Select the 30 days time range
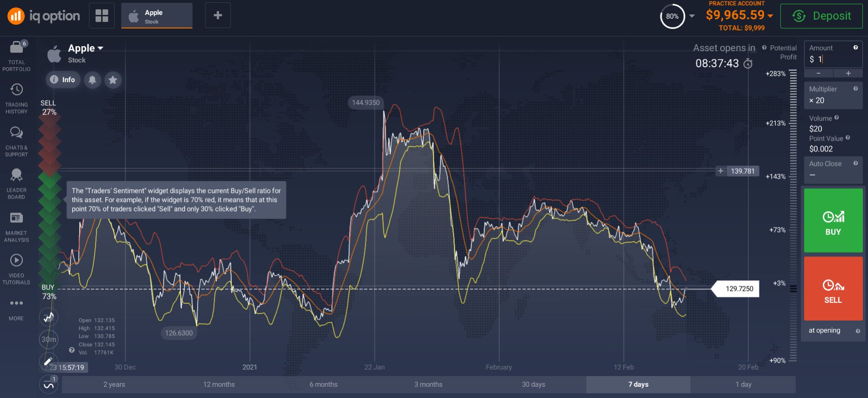The width and height of the screenshot is (868, 398). [x=533, y=384]
